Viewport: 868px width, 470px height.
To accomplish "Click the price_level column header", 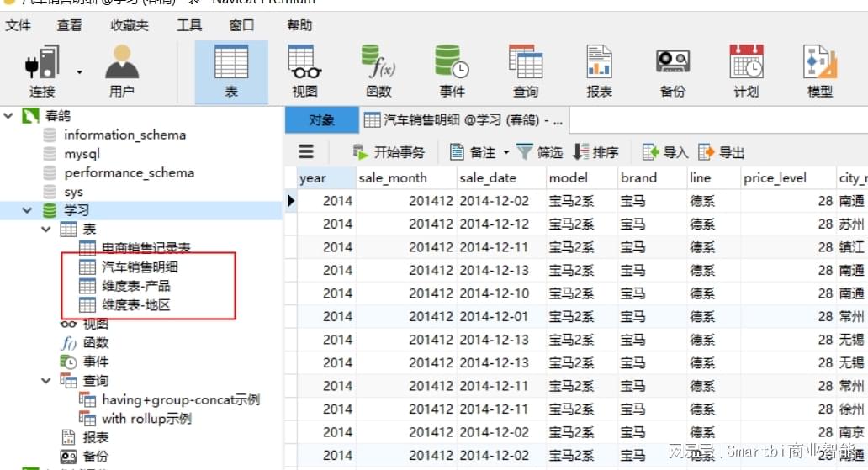I will pyautogui.click(x=788, y=177).
